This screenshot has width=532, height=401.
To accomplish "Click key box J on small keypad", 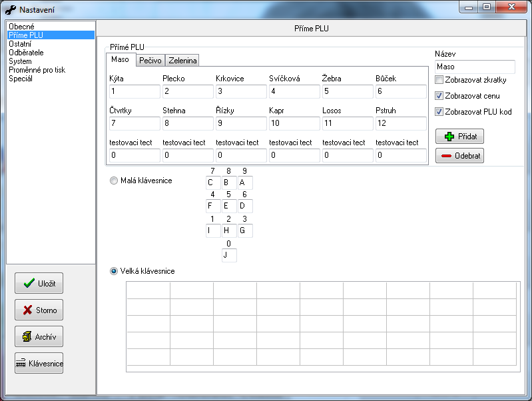I will [229, 255].
